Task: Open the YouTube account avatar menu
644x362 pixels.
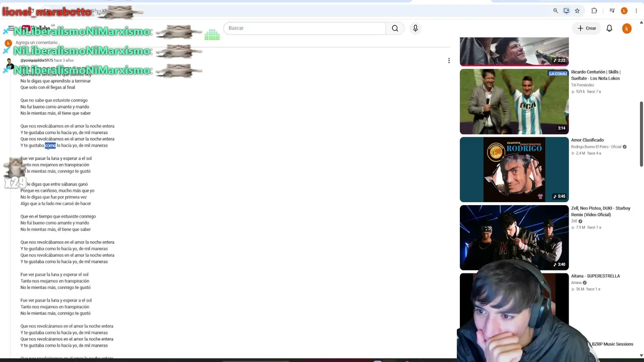Action: pos(626,29)
